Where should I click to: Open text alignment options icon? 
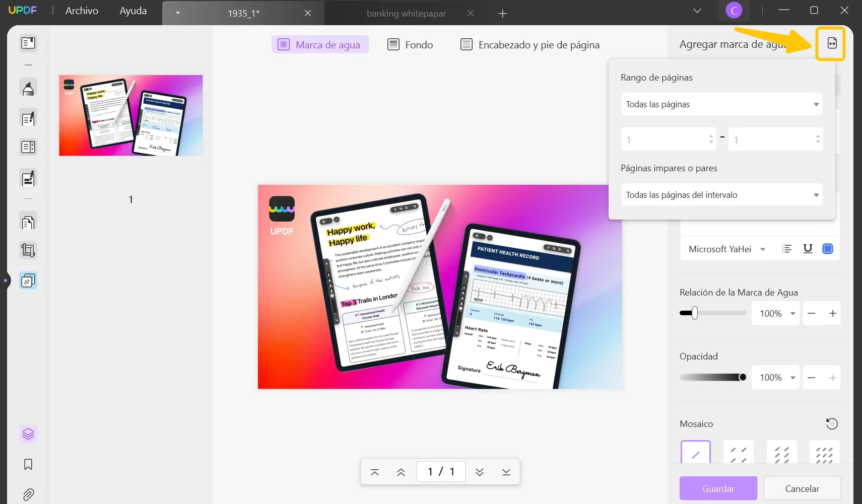coord(787,249)
